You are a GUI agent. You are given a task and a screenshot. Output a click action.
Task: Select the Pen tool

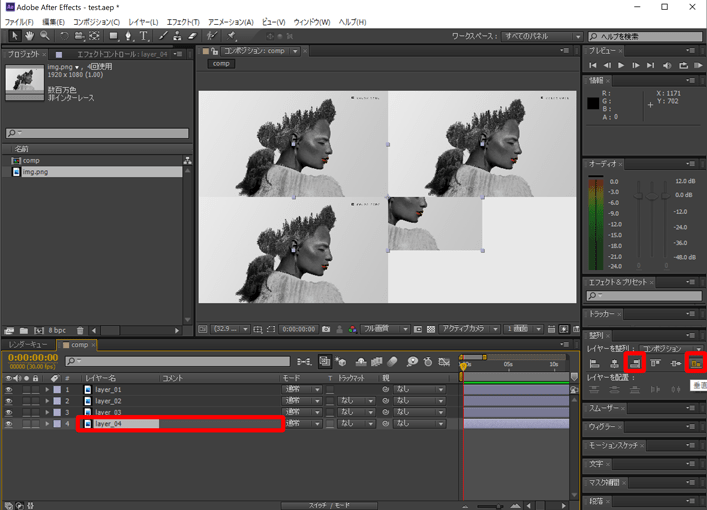pyautogui.click(x=129, y=36)
